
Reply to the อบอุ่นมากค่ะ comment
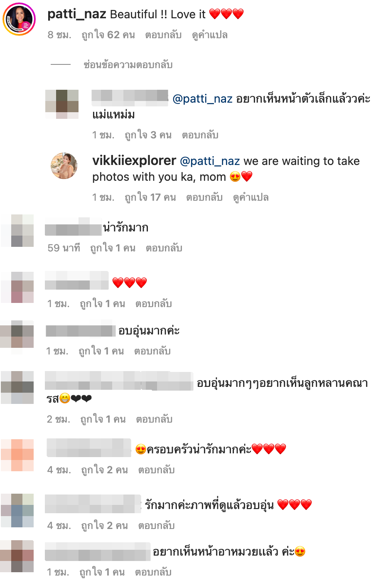pyautogui.click(x=152, y=351)
